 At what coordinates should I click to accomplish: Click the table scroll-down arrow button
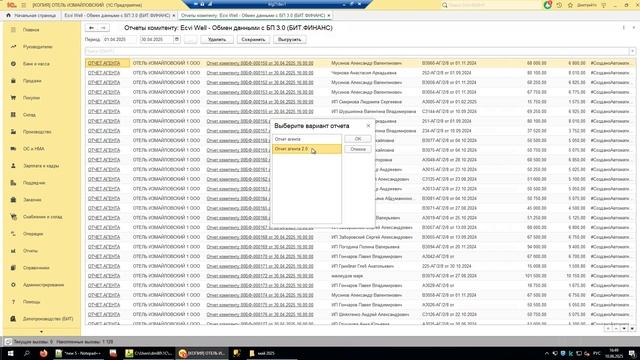[624, 329]
